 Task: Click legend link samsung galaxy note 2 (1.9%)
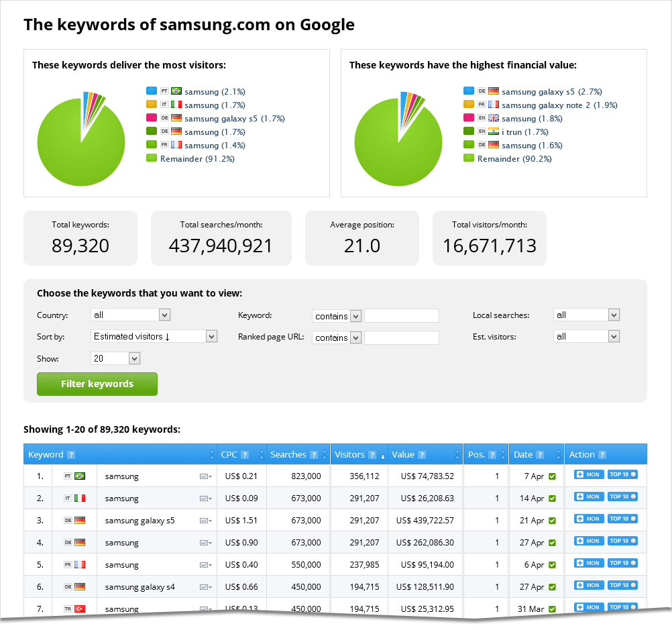click(559, 105)
